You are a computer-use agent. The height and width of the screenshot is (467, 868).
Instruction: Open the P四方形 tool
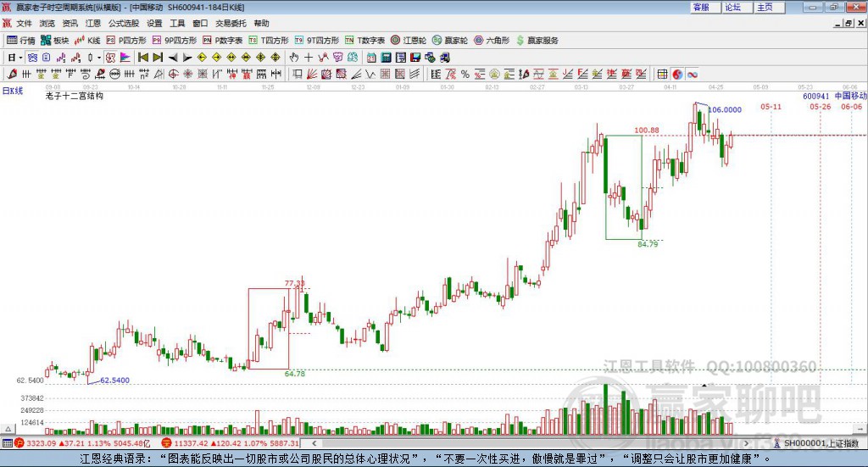(x=126, y=41)
